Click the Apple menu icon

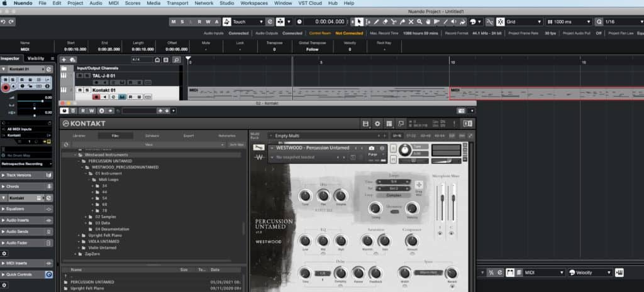[5, 3]
